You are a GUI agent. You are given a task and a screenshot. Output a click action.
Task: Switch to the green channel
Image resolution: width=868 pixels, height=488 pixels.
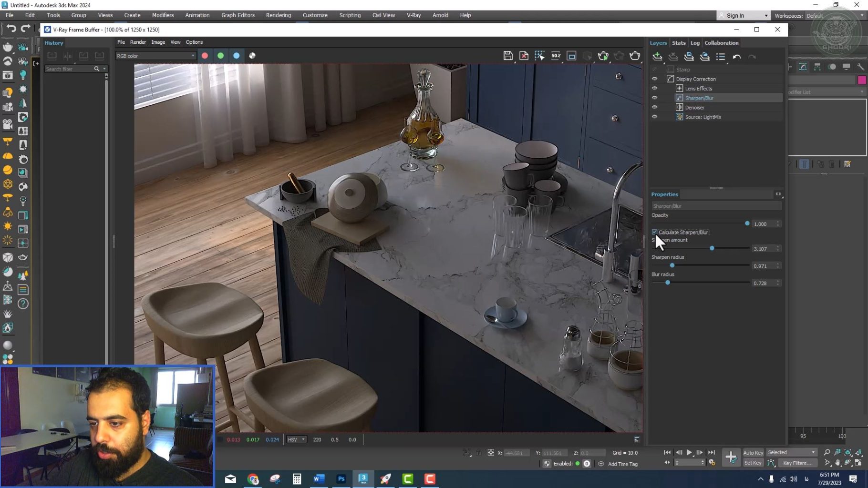click(220, 56)
